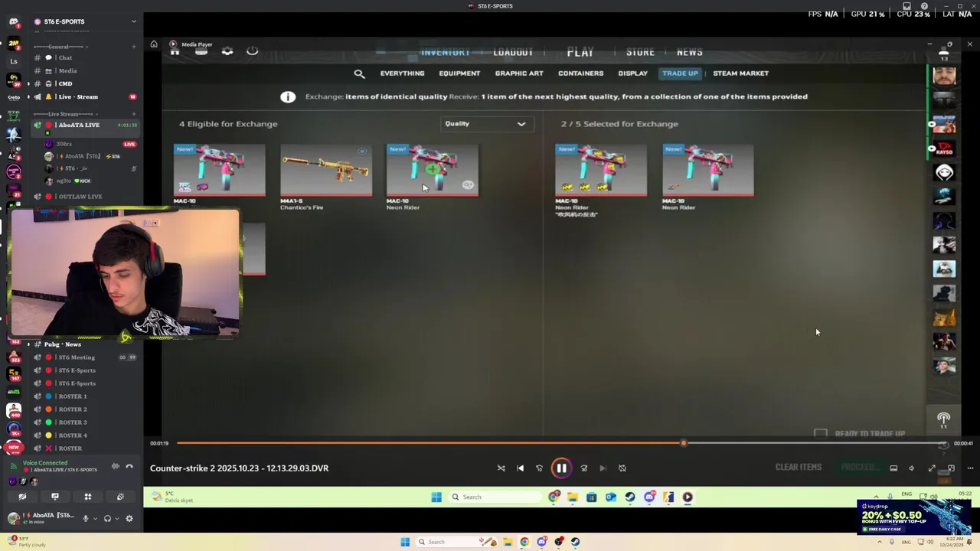The image size is (980, 551).
Task: Open the Live - Stream announcement channel
Action: (x=77, y=97)
